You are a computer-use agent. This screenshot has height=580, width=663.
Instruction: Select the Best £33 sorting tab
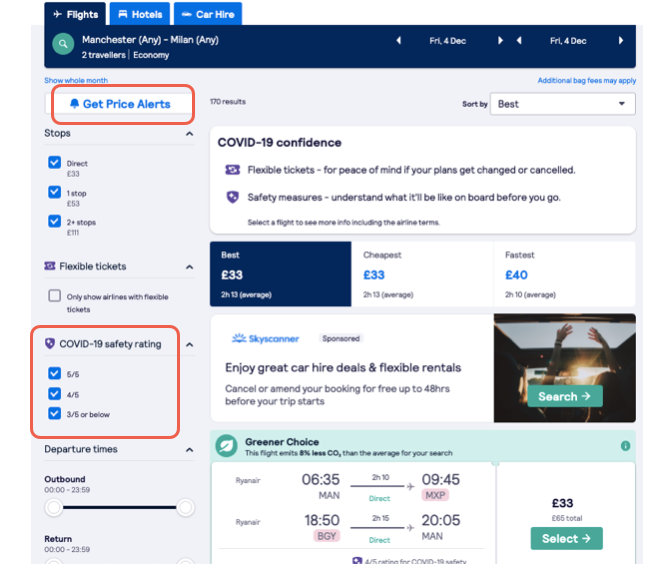point(281,274)
